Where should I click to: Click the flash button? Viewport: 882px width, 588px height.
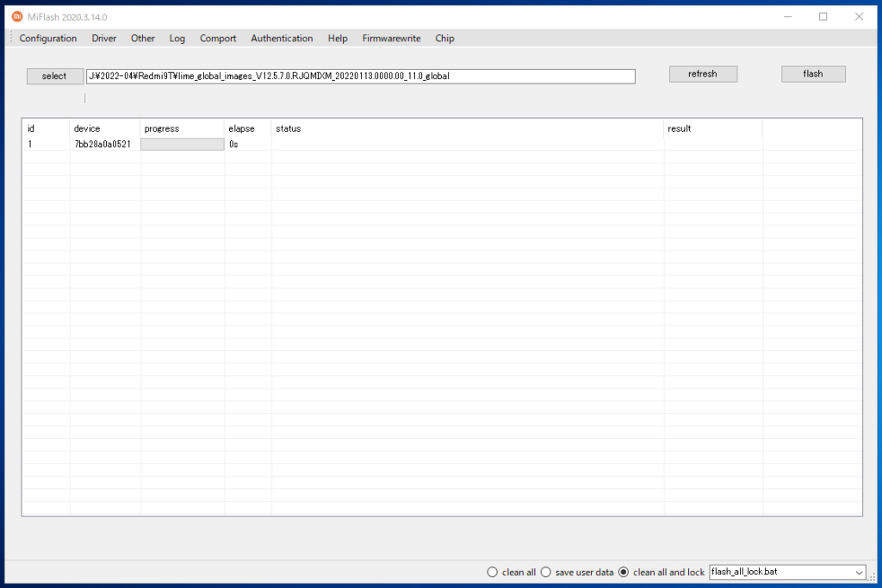813,74
